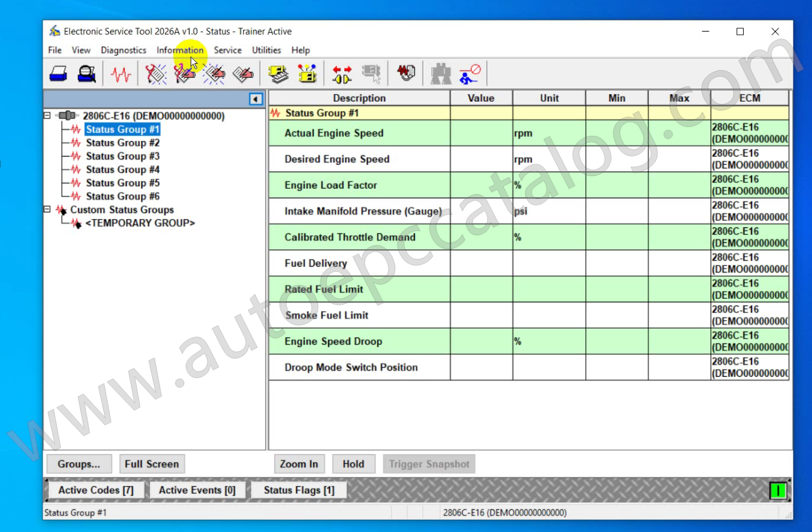812x532 pixels.
Task: Open Active Diagnostic Codes stethoscope icon
Action: point(155,74)
